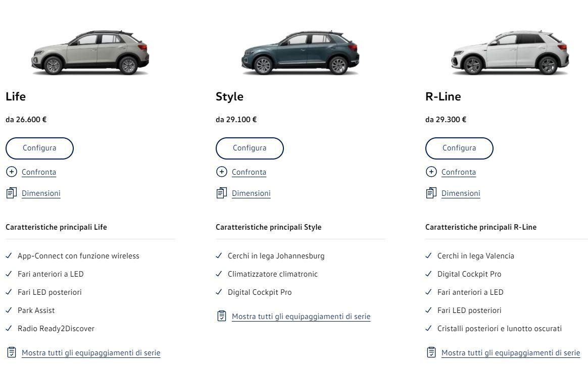
Task: Click the equipment list icon for R-Line
Action: (431, 352)
